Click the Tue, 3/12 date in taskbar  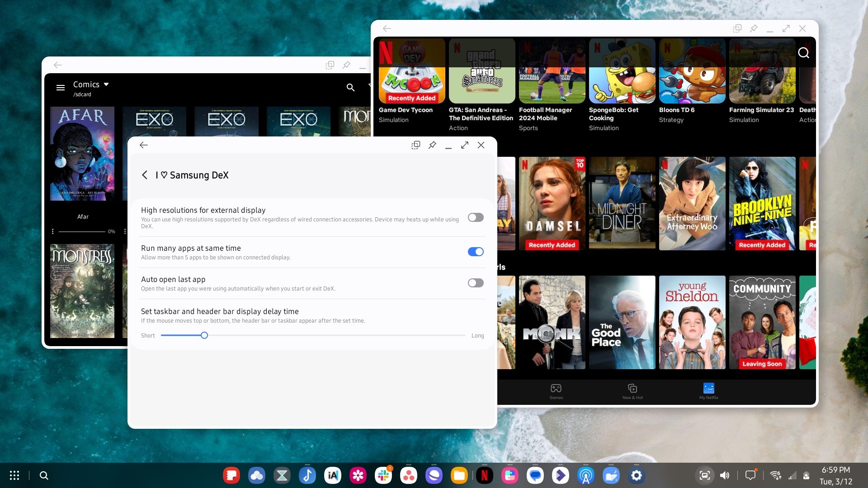[835, 482]
